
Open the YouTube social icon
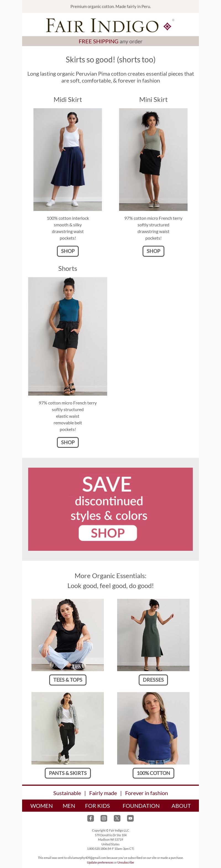coord(130,818)
